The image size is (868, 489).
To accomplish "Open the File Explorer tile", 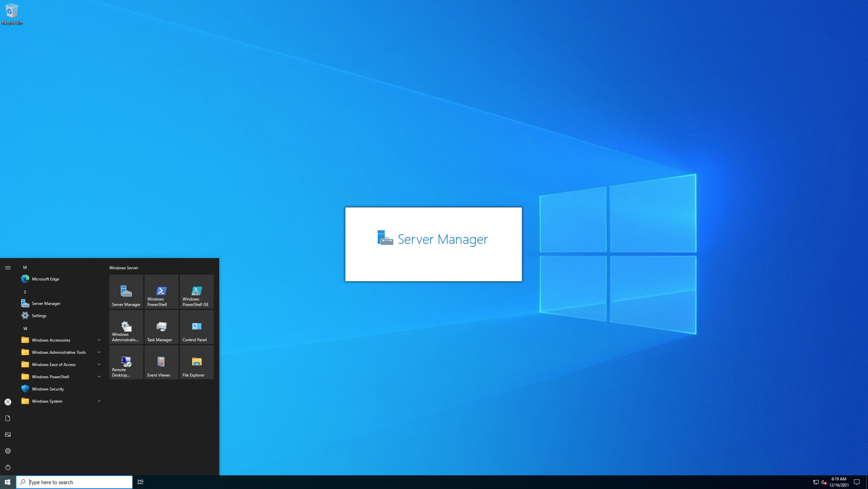I will (196, 362).
